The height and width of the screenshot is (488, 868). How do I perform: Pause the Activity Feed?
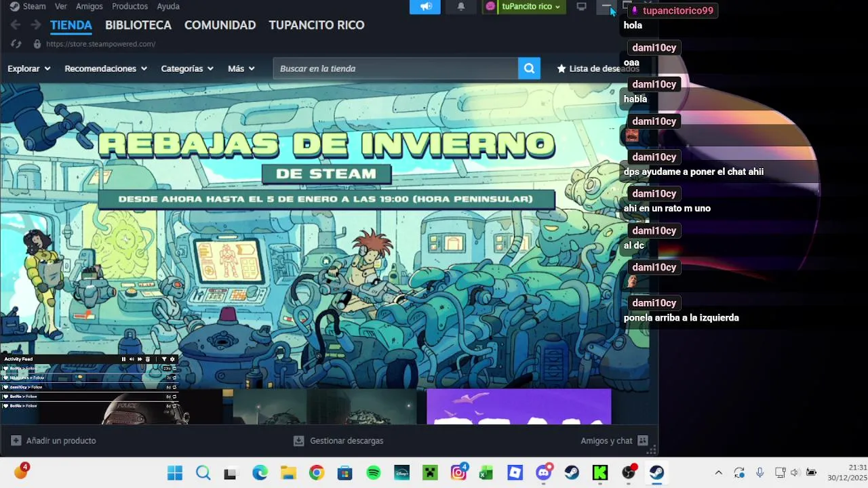pyautogui.click(x=123, y=359)
